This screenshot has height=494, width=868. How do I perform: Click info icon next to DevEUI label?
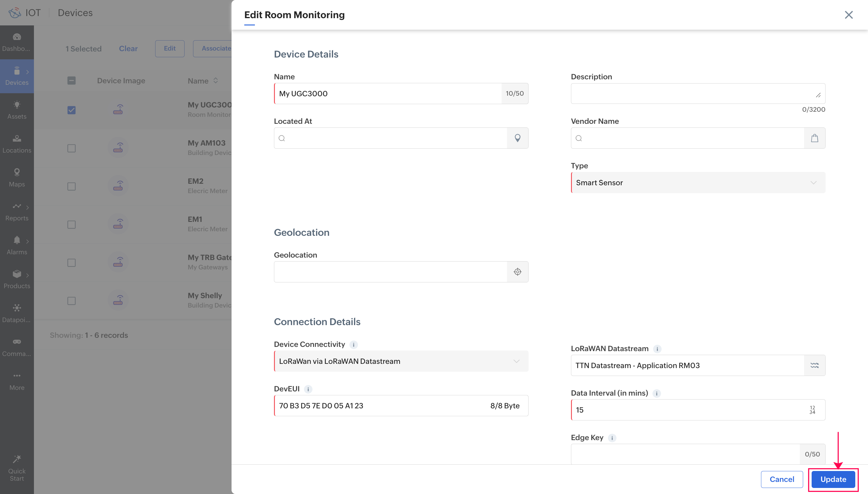pyautogui.click(x=308, y=389)
